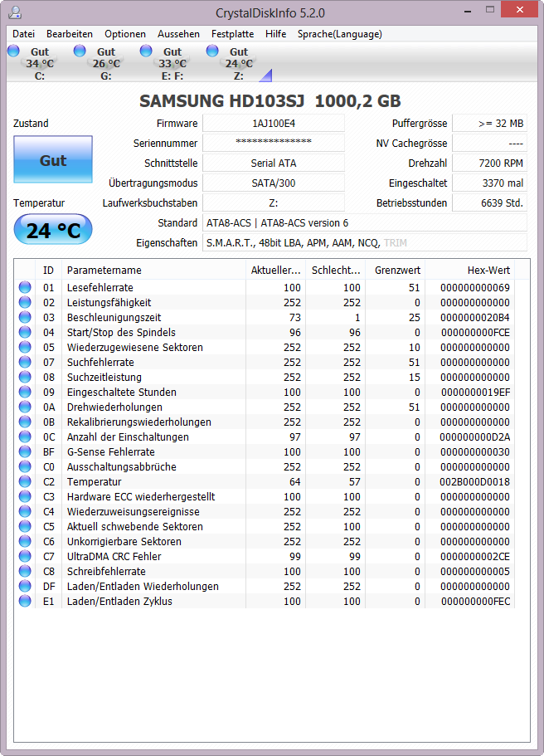Click the status orb for Aktuell schwebende Sektoren
544x756 pixels.
(x=25, y=526)
